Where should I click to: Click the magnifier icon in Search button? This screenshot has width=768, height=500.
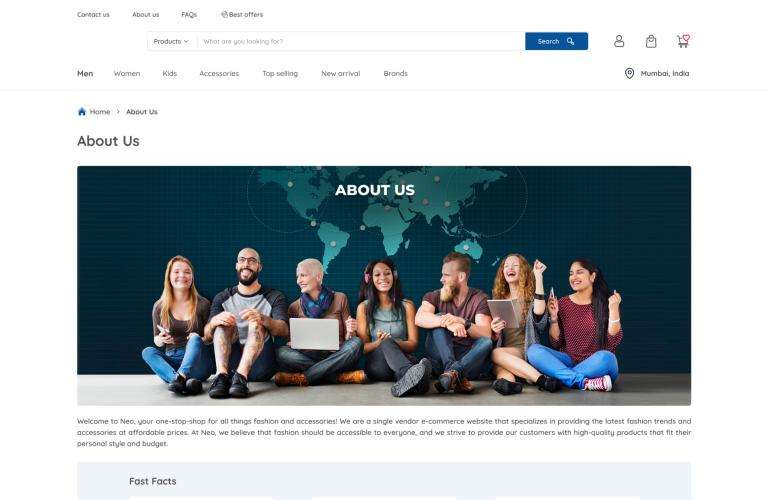point(571,41)
